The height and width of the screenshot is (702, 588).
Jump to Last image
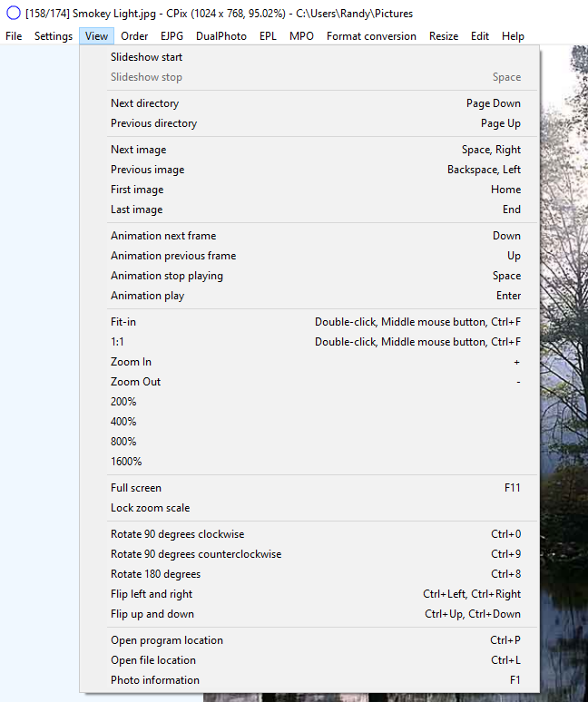coord(309,210)
